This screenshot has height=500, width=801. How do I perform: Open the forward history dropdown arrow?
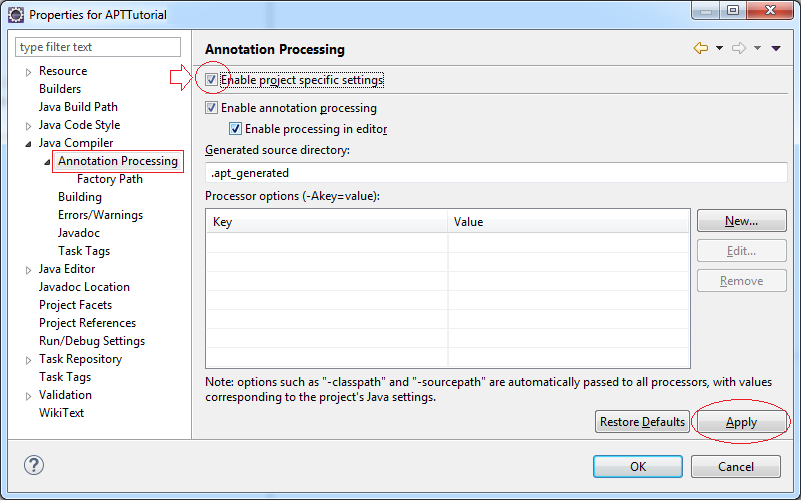758,48
